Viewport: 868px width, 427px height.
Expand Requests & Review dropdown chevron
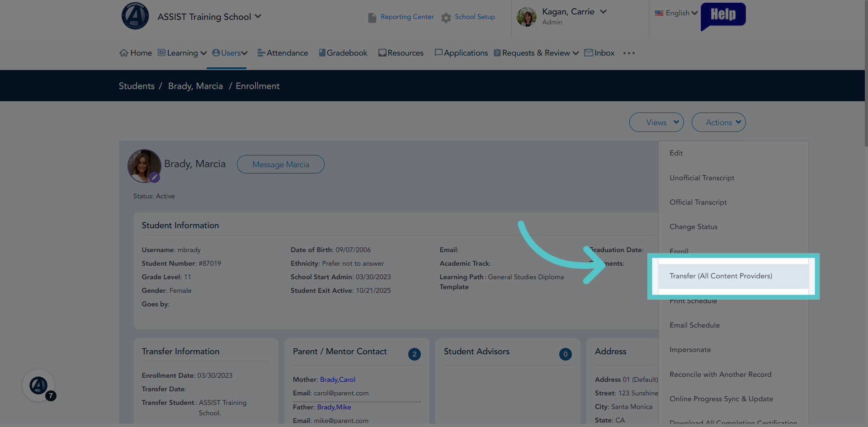point(576,53)
